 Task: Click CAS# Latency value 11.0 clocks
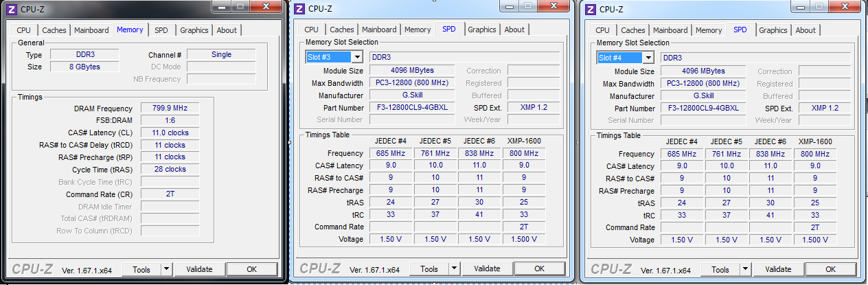(170, 133)
